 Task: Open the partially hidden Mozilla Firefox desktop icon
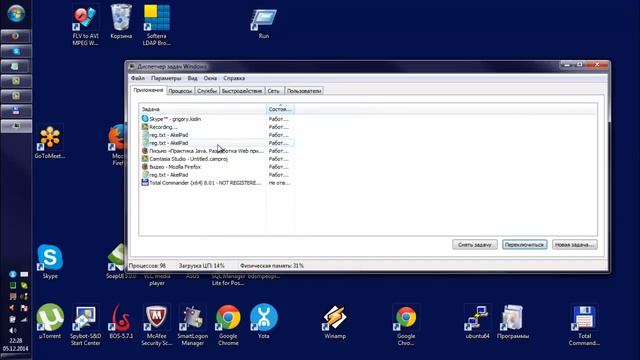point(117,145)
